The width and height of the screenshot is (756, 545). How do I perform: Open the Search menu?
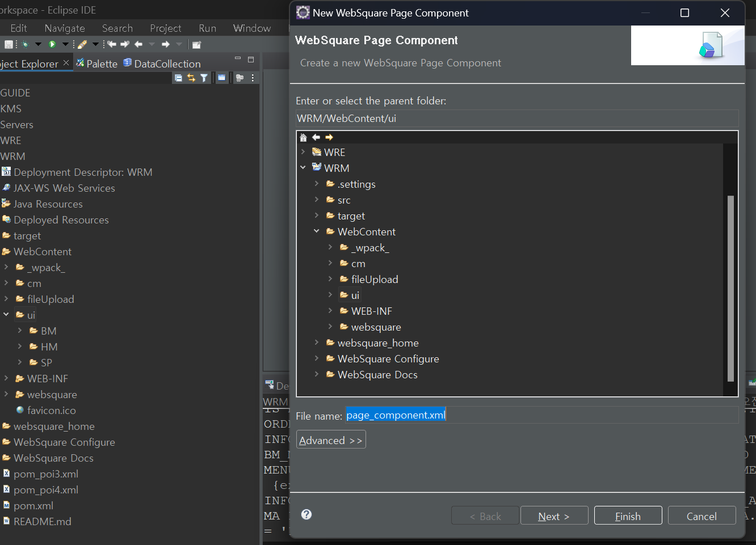point(117,28)
